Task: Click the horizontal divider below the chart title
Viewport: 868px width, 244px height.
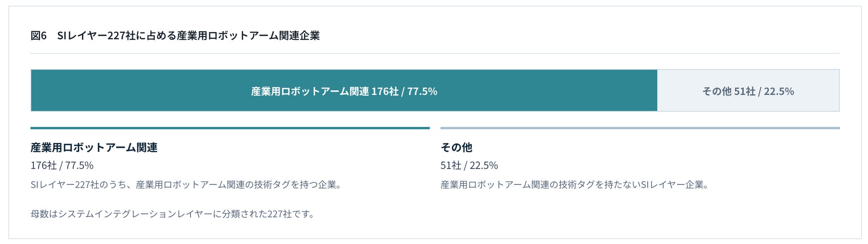Action: tap(435, 53)
